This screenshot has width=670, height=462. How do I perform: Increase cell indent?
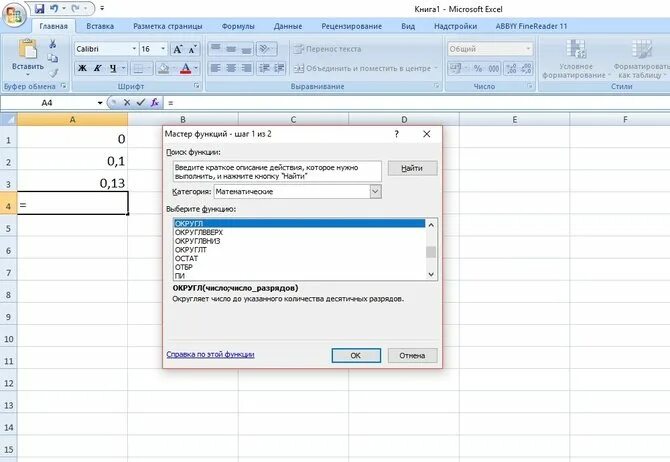tap(279, 68)
